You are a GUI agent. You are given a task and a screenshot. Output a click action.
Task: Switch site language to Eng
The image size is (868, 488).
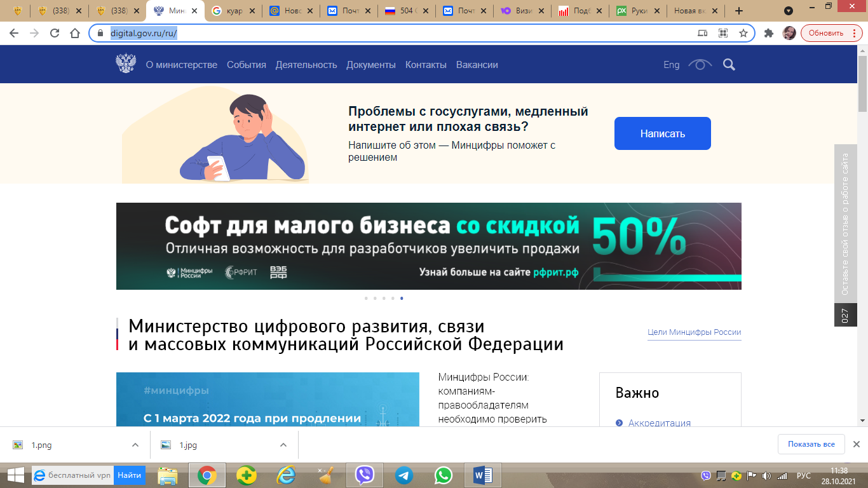[x=672, y=65]
